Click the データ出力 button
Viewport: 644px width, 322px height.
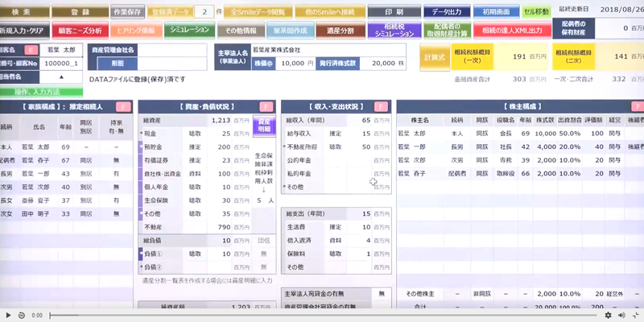(447, 12)
